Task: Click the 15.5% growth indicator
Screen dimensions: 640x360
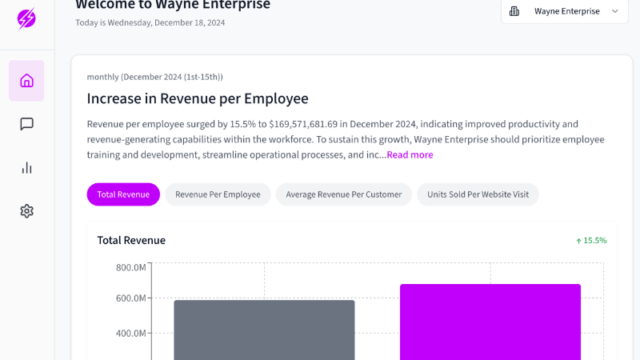Action: tap(591, 240)
